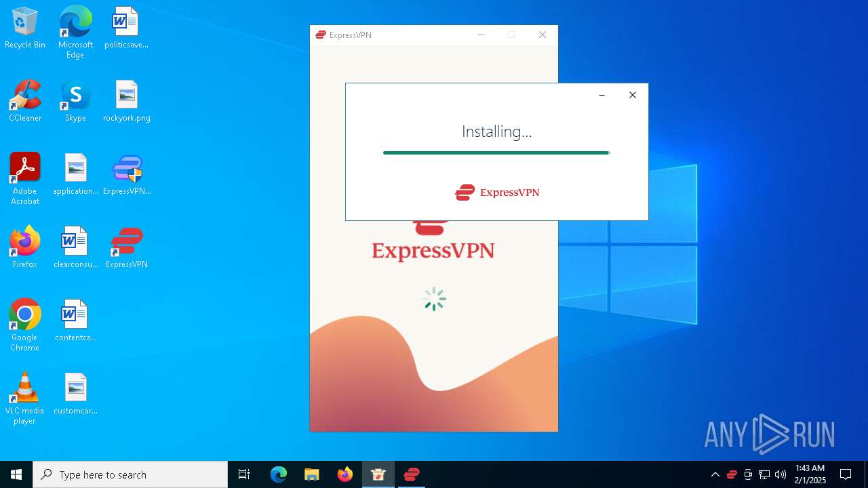Select the politicsave Word document icon

126,28
